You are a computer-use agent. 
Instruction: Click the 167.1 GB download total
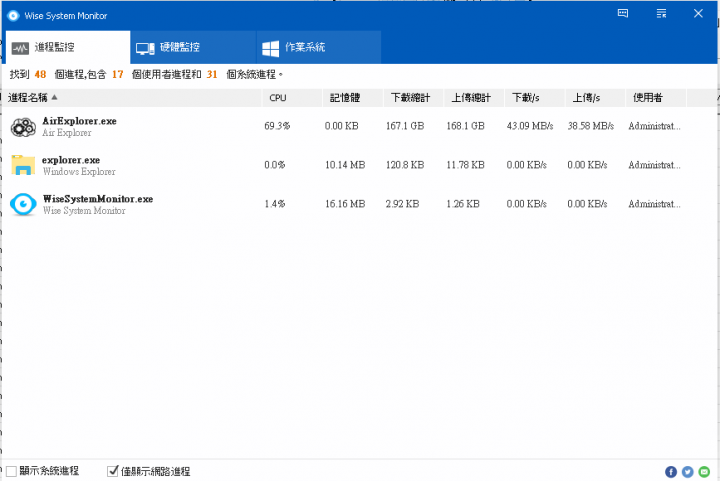click(405, 126)
